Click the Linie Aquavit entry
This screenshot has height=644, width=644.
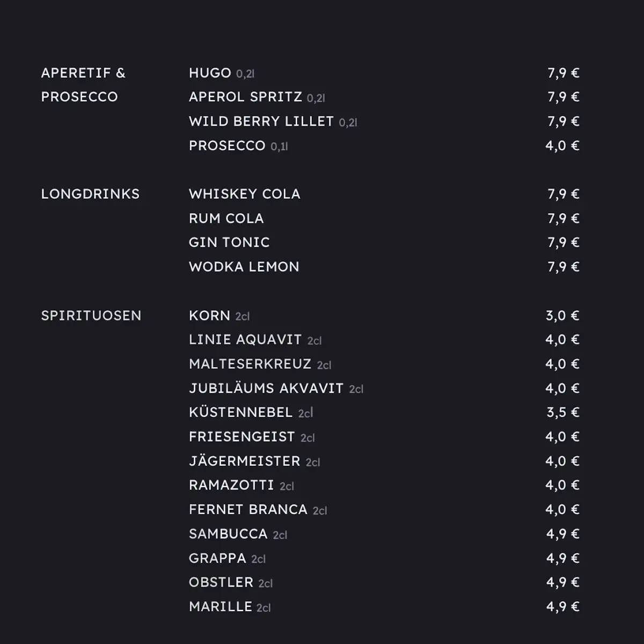pyautogui.click(x=255, y=340)
